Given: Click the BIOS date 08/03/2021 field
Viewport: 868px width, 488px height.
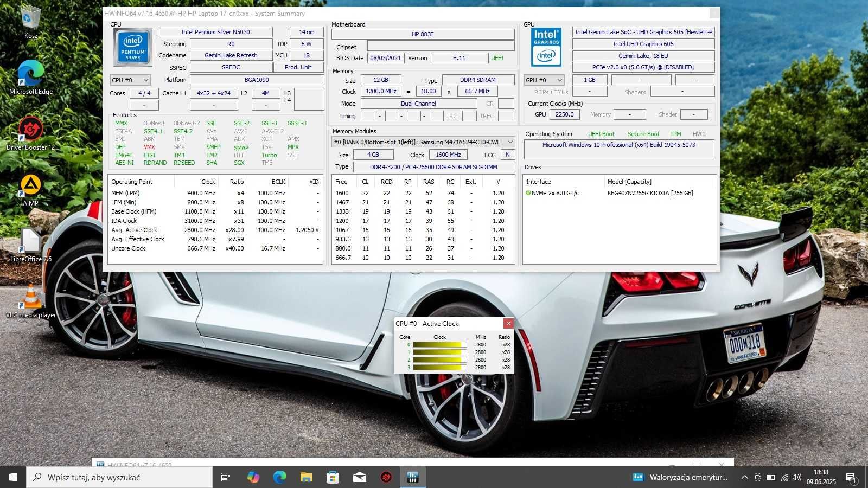Looking at the screenshot, I should (386, 58).
